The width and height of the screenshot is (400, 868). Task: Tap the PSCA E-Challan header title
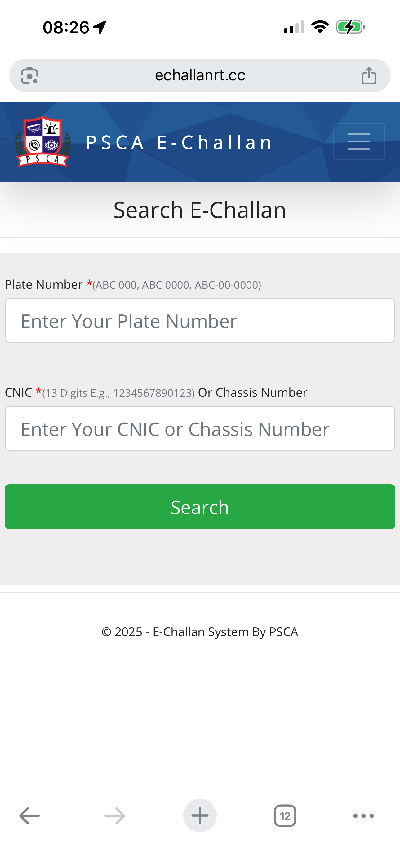tap(179, 142)
